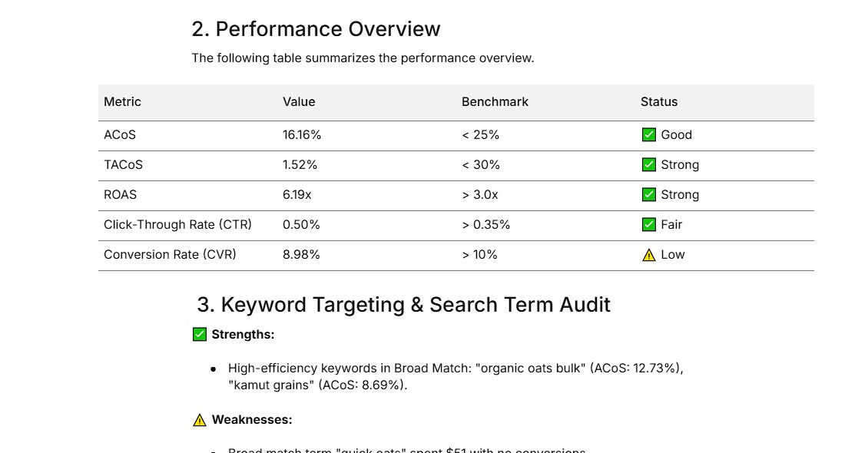The width and height of the screenshot is (868, 453).
Task: Click the bullet text about organic oats bulk
Action: click(456, 377)
